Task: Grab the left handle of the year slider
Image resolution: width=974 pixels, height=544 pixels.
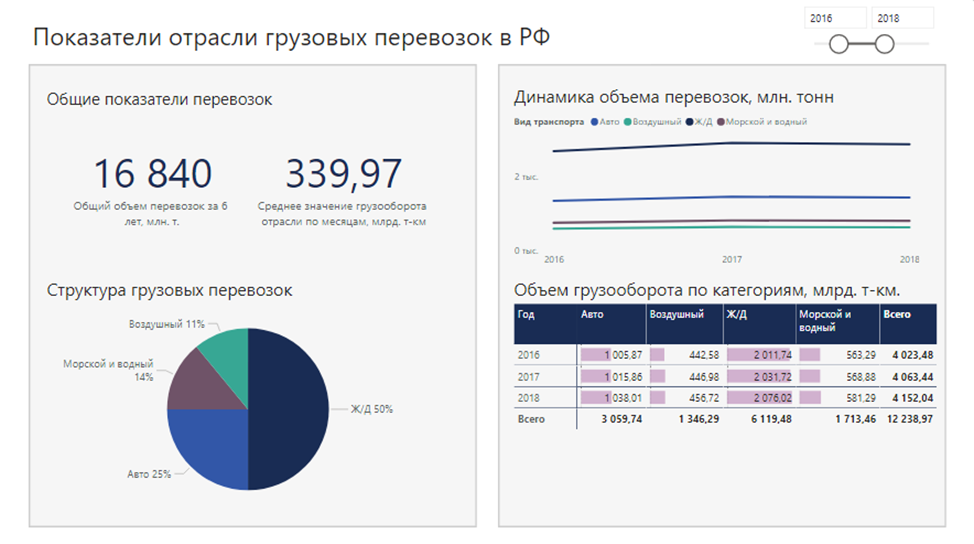Action: [x=839, y=44]
